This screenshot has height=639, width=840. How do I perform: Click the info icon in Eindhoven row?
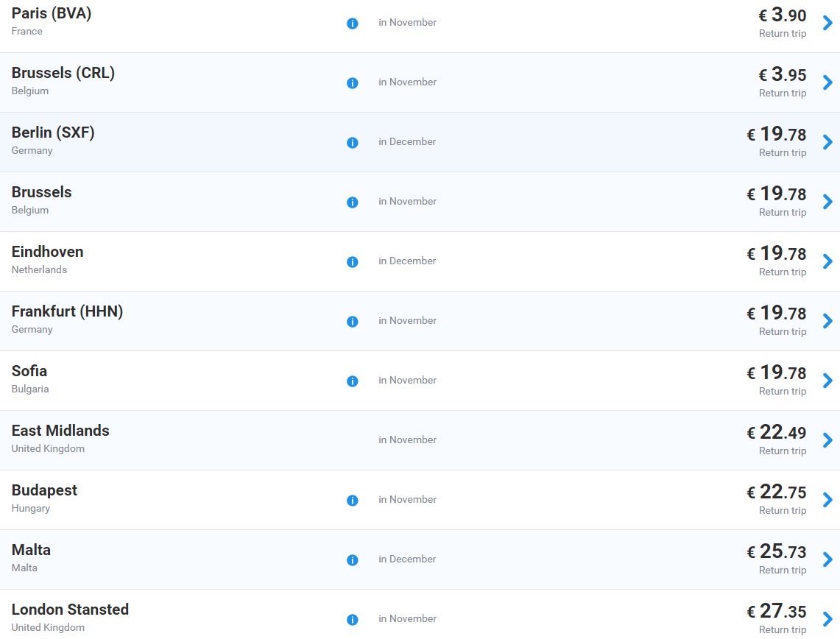pos(352,262)
